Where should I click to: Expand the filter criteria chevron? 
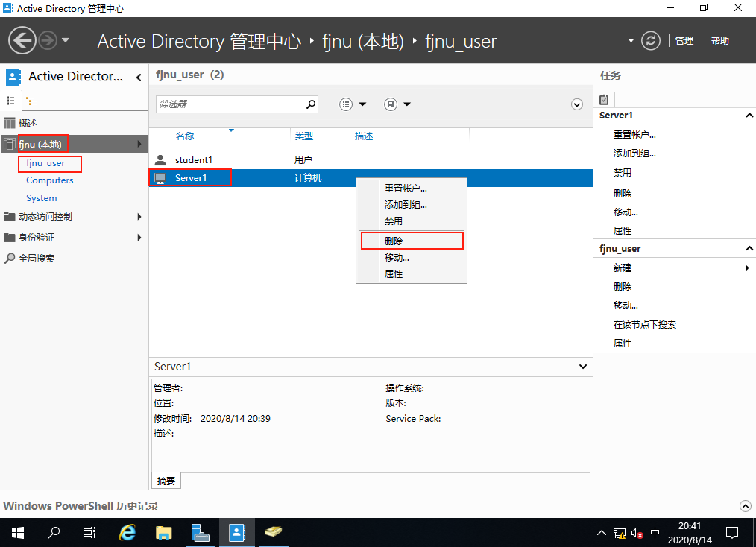(x=576, y=104)
